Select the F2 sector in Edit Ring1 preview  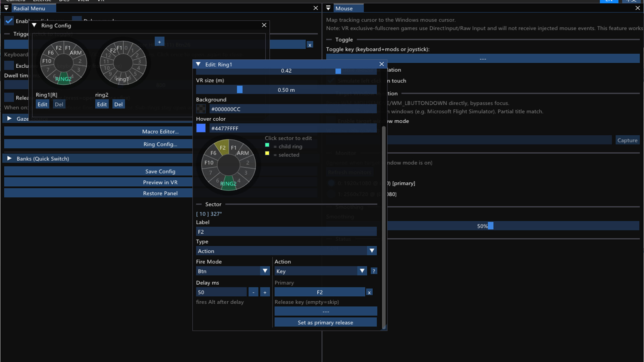pyautogui.click(x=222, y=147)
